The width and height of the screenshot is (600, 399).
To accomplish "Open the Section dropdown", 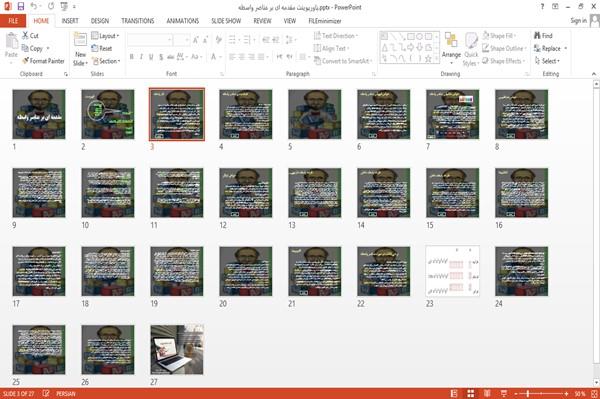I will pyautogui.click(x=106, y=61).
